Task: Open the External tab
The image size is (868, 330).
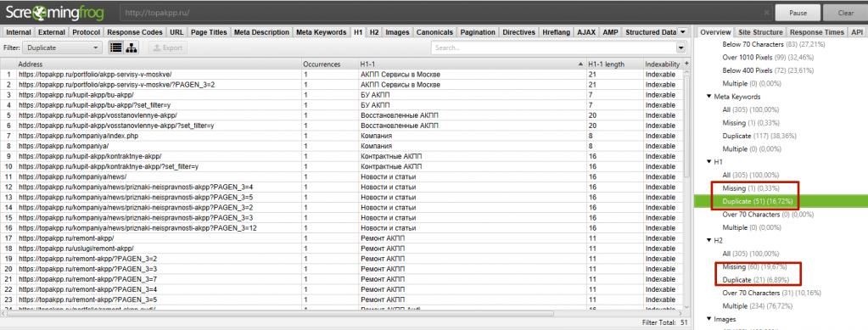Action: click(x=52, y=32)
